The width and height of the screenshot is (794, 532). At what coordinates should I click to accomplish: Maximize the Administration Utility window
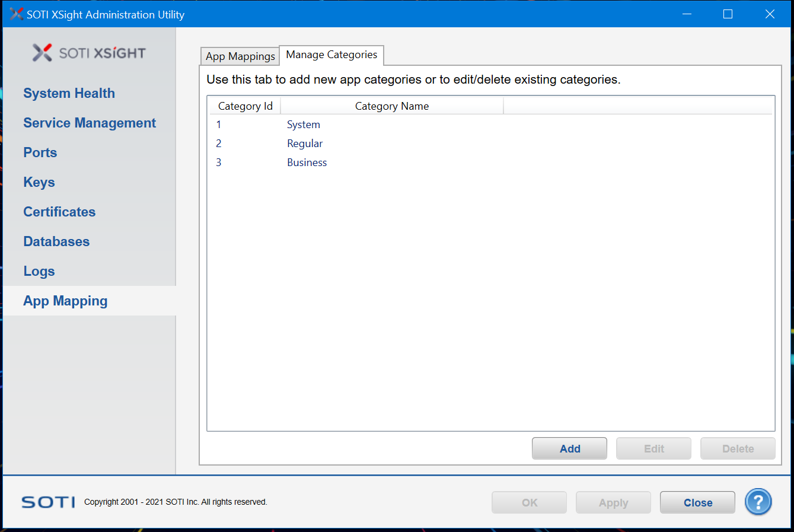pos(728,14)
